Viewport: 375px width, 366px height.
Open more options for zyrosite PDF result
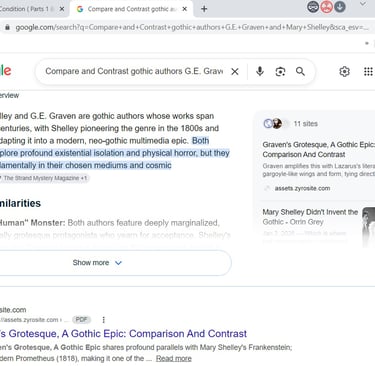(104, 320)
